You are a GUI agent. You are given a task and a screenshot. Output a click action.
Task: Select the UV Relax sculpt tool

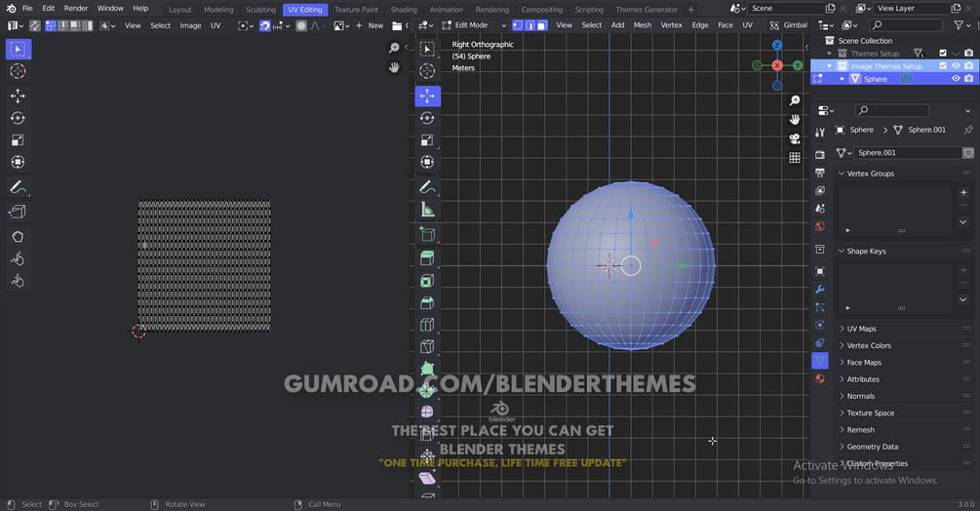click(19, 258)
